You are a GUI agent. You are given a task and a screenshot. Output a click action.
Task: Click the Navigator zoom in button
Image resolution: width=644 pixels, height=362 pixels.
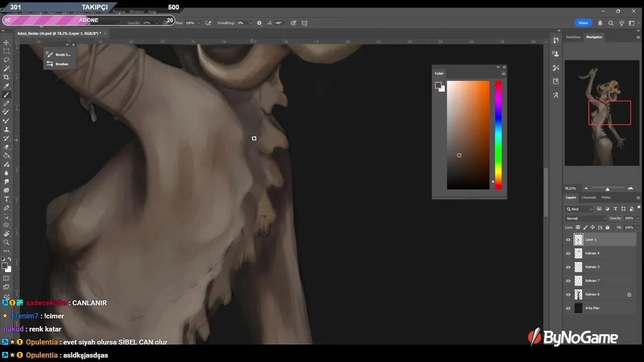[630, 189]
